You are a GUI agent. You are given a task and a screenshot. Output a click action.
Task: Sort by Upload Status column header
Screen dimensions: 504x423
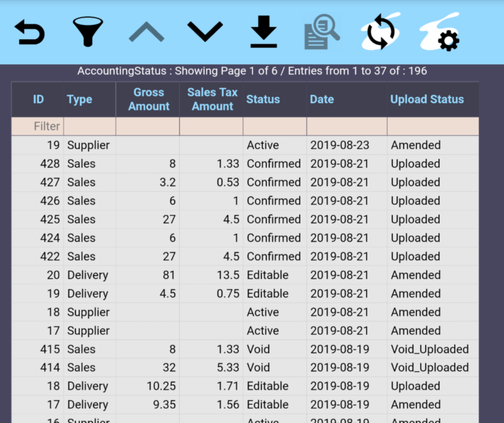(427, 99)
